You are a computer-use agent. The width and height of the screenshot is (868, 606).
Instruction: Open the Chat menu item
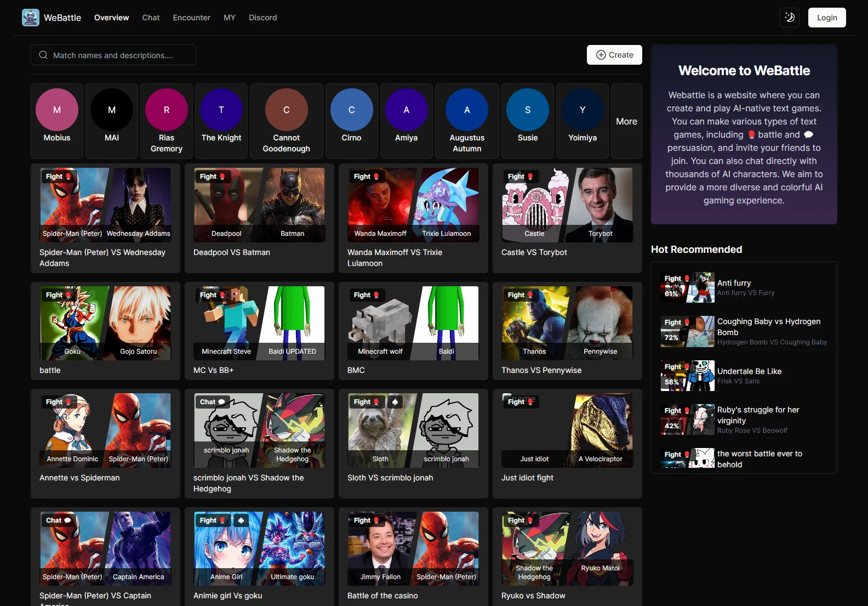(151, 18)
